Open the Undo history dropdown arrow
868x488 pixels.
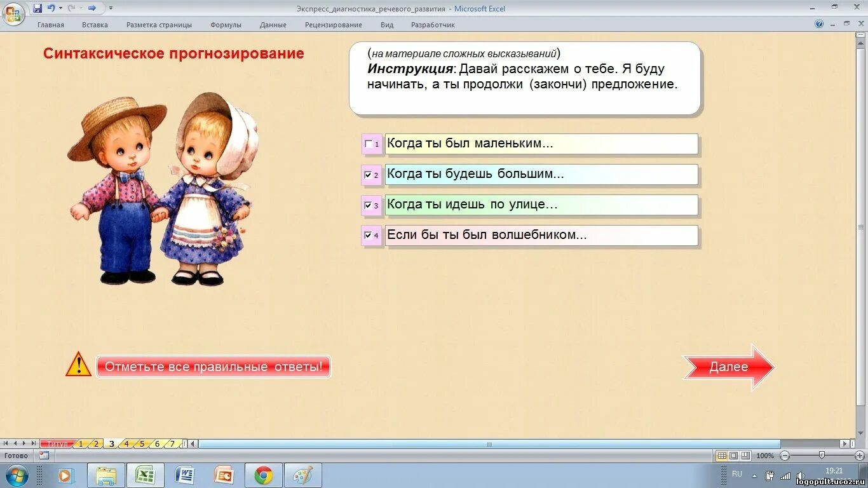tap(61, 8)
